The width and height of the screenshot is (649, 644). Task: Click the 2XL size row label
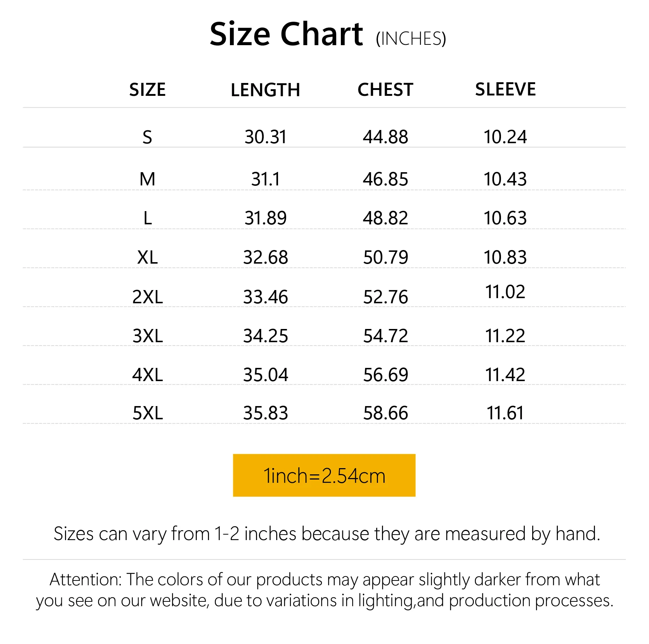click(x=147, y=297)
